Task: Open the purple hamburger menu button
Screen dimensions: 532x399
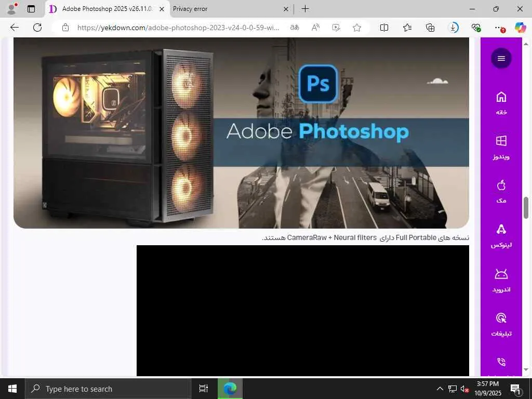Action: tap(501, 58)
